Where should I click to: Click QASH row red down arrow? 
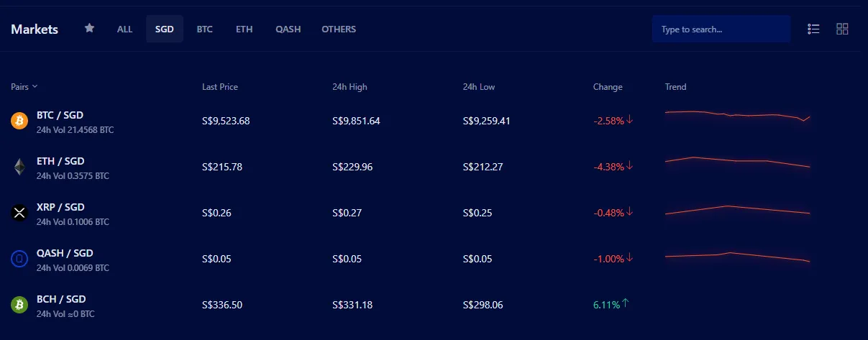(x=630, y=258)
